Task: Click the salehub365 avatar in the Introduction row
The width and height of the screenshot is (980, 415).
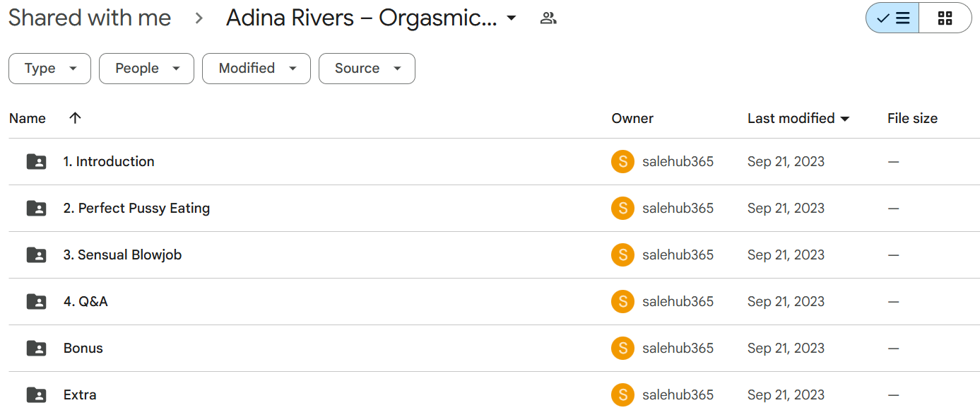Action: [x=622, y=162]
